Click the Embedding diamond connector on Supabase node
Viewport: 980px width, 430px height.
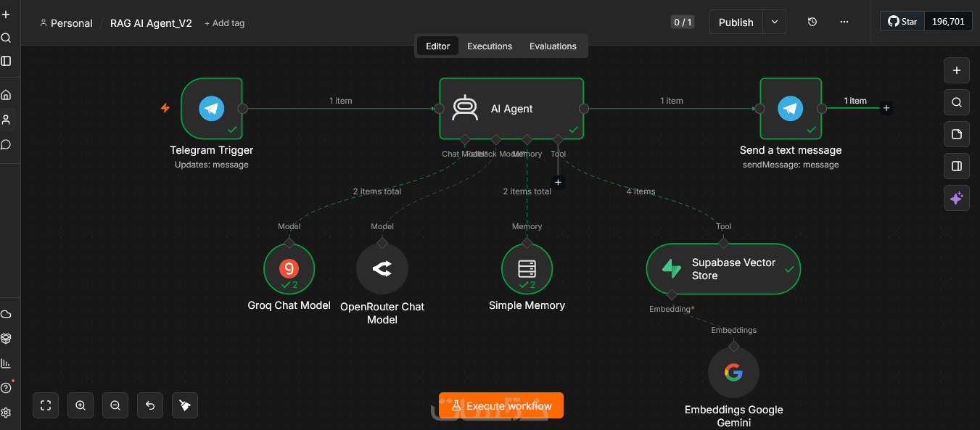672,294
